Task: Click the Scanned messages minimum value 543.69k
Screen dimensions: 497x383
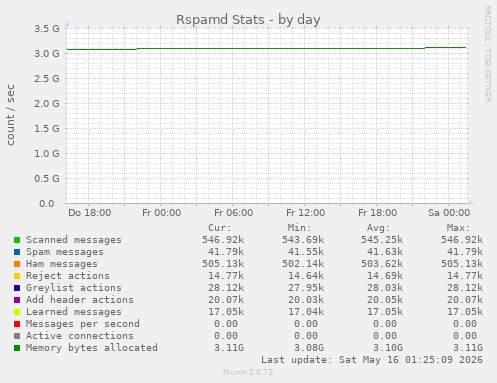Action: pyautogui.click(x=303, y=240)
